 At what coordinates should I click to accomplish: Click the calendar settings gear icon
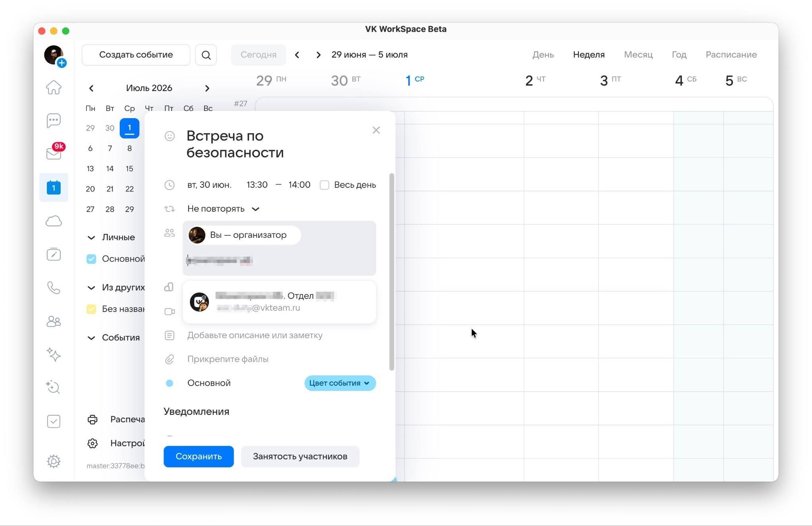coord(92,443)
